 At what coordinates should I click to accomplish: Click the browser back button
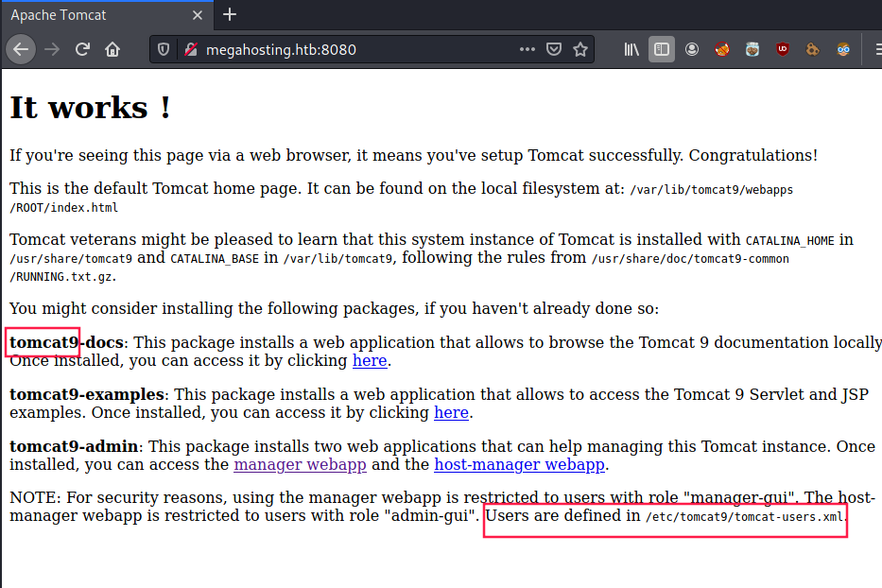point(21,49)
